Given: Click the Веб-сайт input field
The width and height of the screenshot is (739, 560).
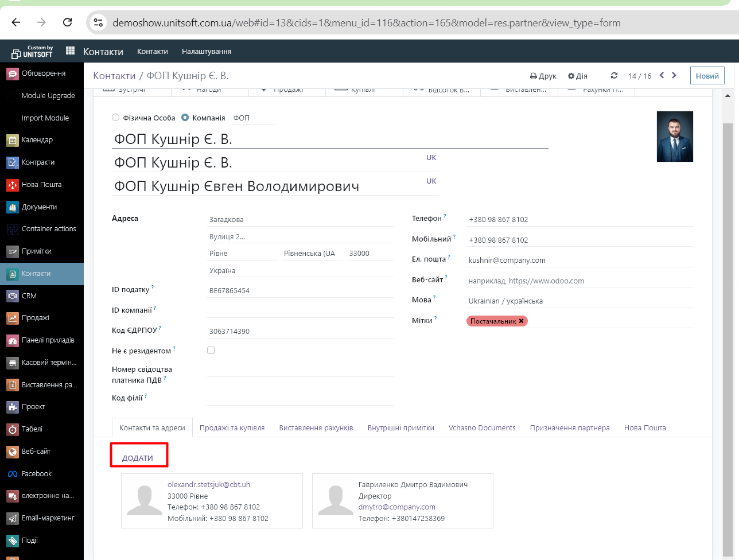Looking at the screenshot, I should point(579,281).
